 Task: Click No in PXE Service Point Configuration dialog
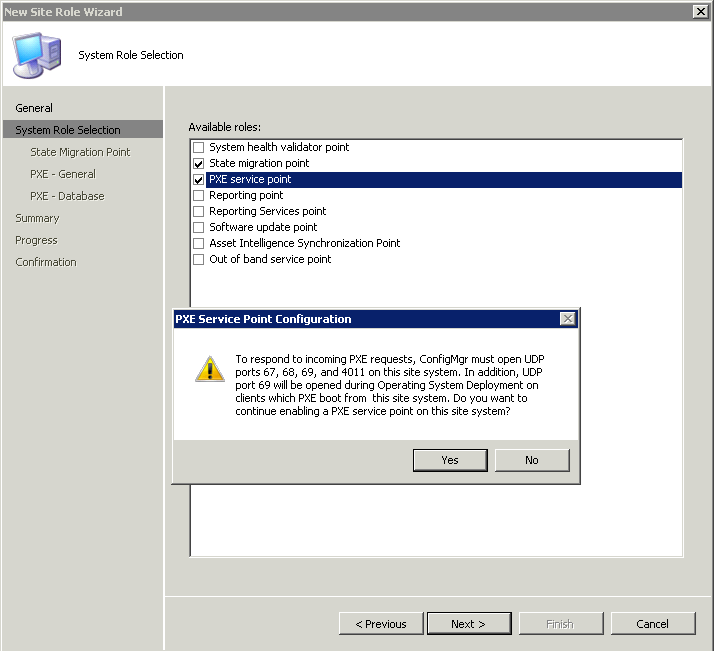coord(532,460)
